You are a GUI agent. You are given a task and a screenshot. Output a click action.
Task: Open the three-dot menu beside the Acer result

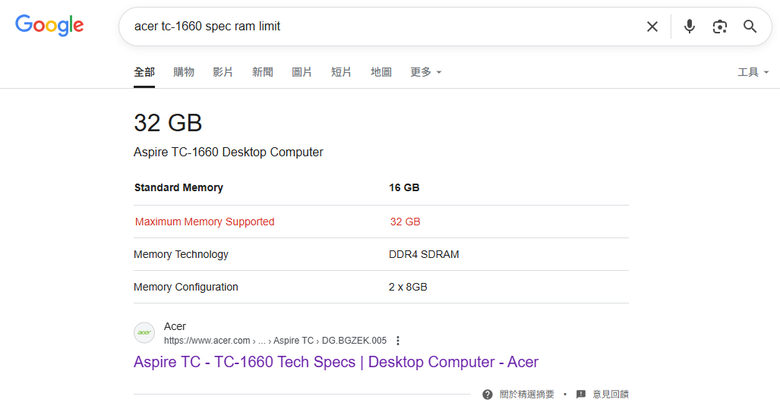[x=397, y=341]
